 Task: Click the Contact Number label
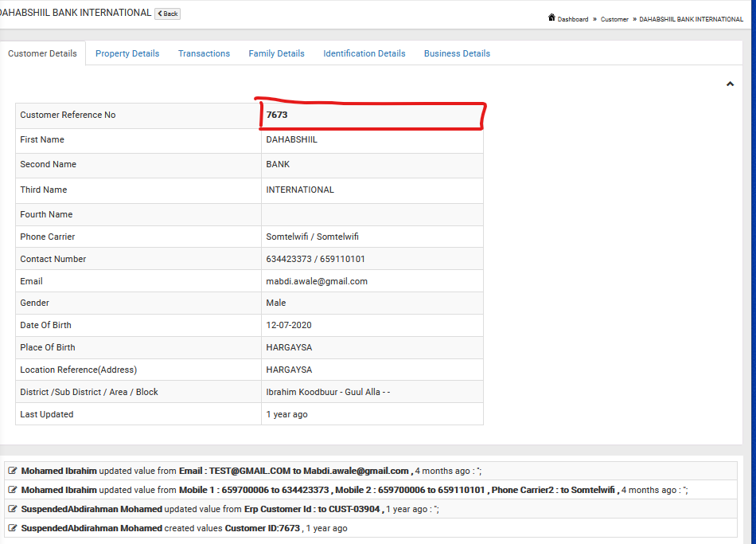pos(53,259)
